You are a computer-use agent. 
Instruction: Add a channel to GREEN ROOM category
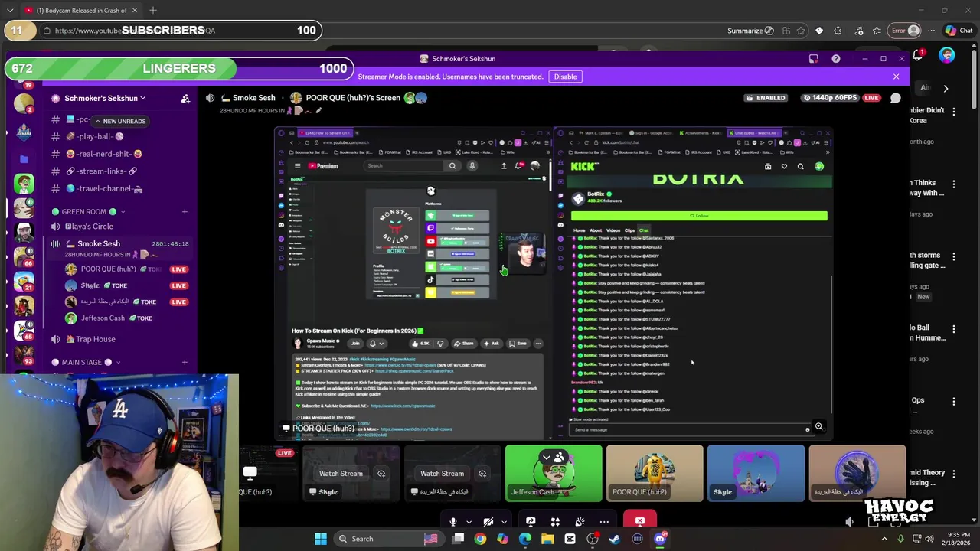click(185, 212)
